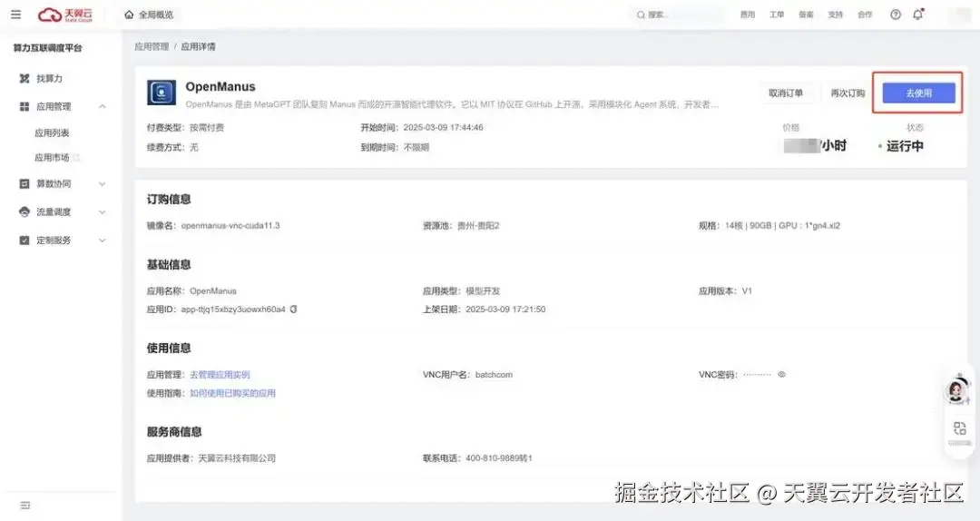Click the user avatar at top right

point(959,15)
